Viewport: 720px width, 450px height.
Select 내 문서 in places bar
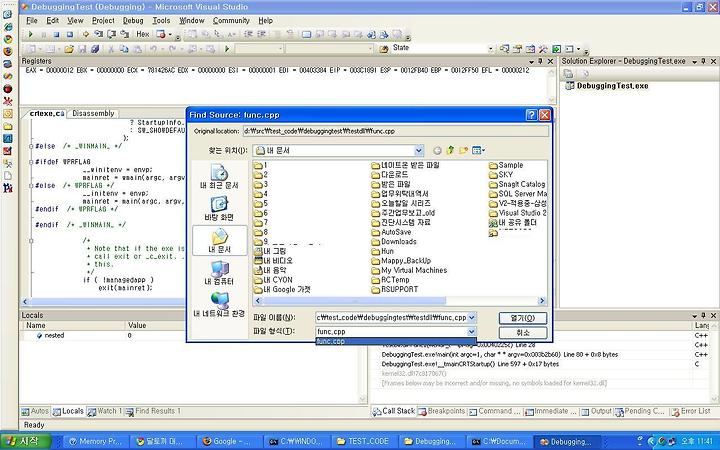[219, 240]
